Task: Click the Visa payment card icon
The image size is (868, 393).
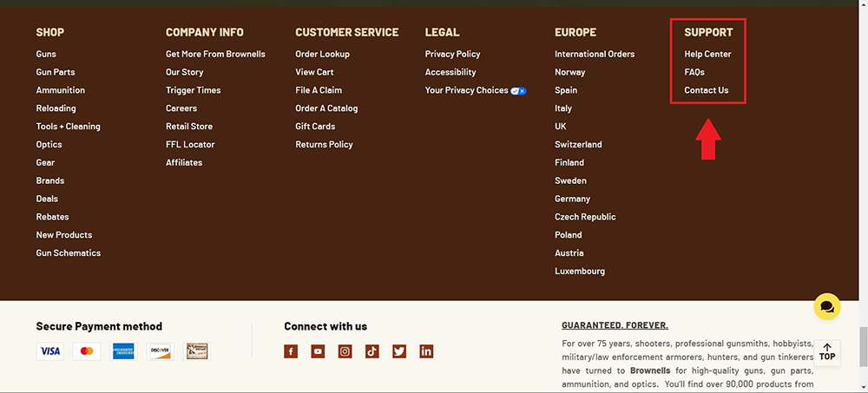Action: pyautogui.click(x=49, y=351)
